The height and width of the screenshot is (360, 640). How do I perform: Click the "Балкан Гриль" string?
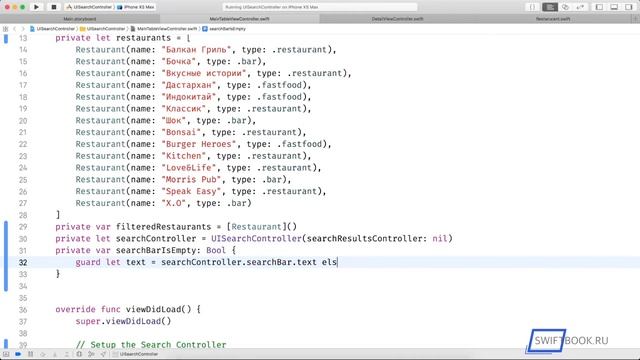196,50
